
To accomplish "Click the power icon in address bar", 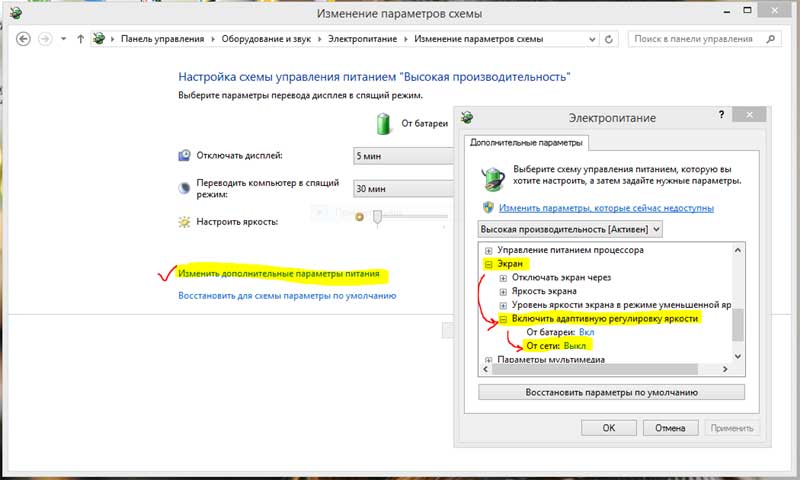I will (99, 38).
